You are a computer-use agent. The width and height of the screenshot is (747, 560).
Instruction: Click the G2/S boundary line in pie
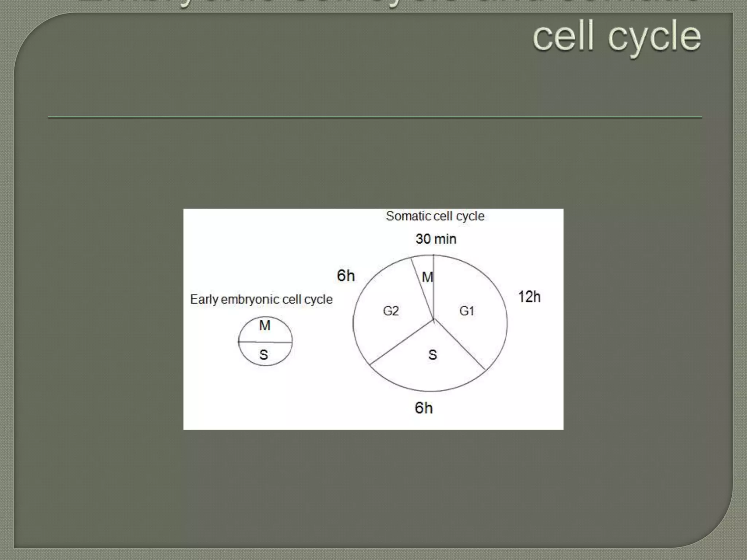click(401, 342)
